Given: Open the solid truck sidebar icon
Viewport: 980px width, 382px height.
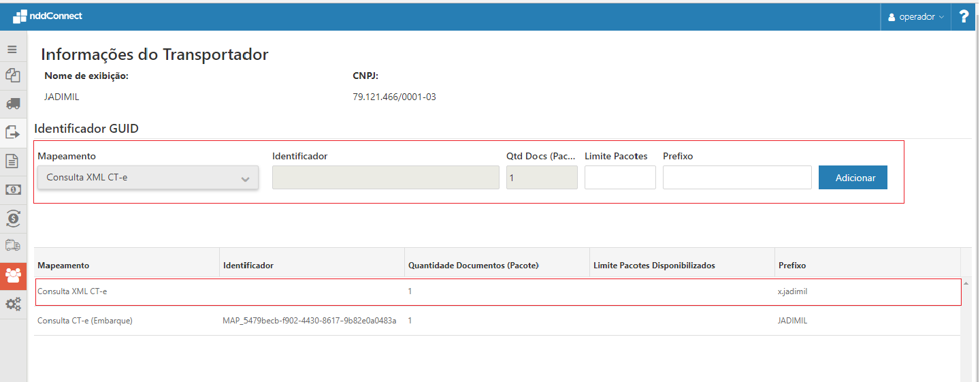Looking at the screenshot, I should (12, 104).
